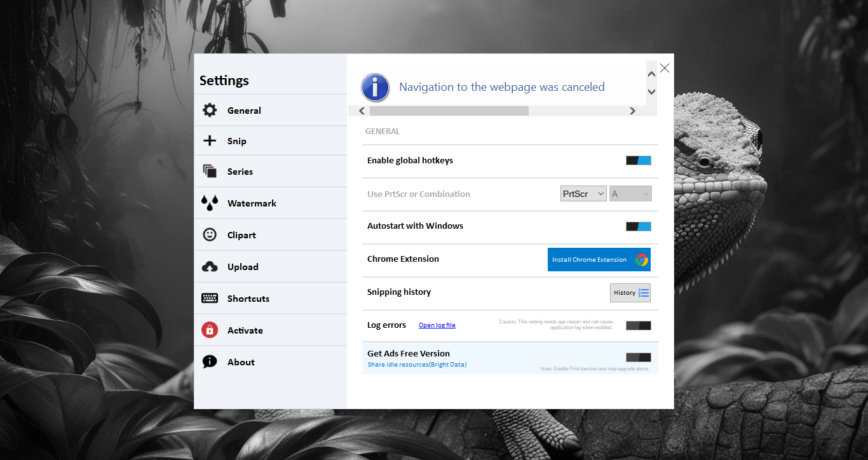Click the Snip plus icon
868x460 pixels.
click(x=210, y=141)
